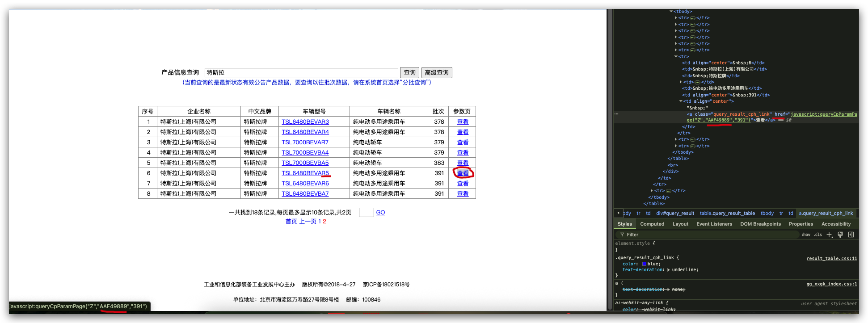Open model link TSL6480BEVAR6
This screenshot has width=868, height=323.
tap(305, 184)
